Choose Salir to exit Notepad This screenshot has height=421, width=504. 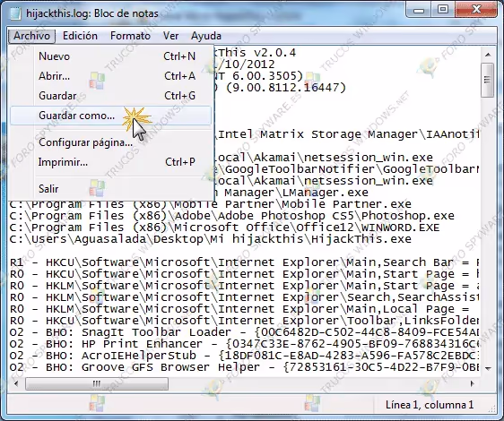(111, 188)
